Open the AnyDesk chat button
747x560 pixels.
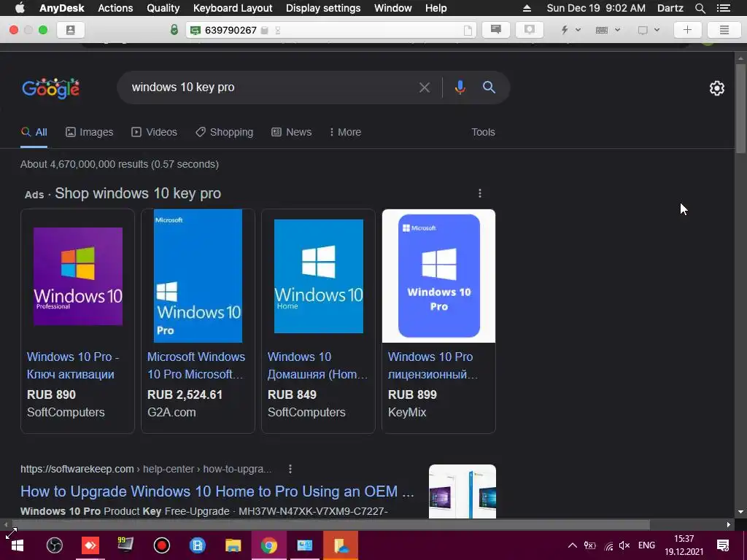pos(496,30)
